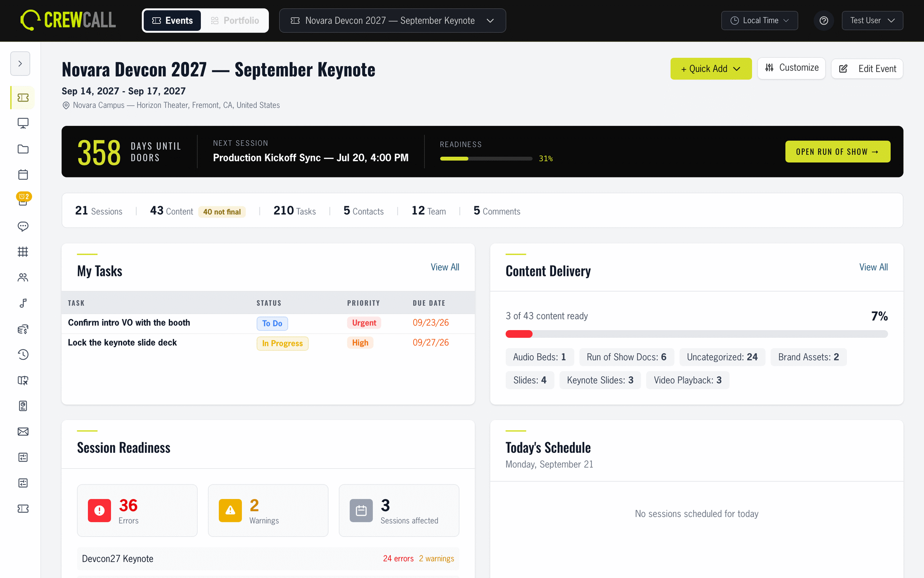
Task: Open the chat bubble comments icon
Action: (x=23, y=226)
